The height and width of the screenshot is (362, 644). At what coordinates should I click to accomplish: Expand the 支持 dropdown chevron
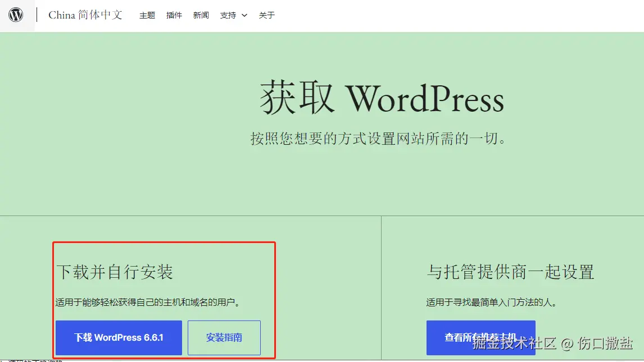[244, 15]
